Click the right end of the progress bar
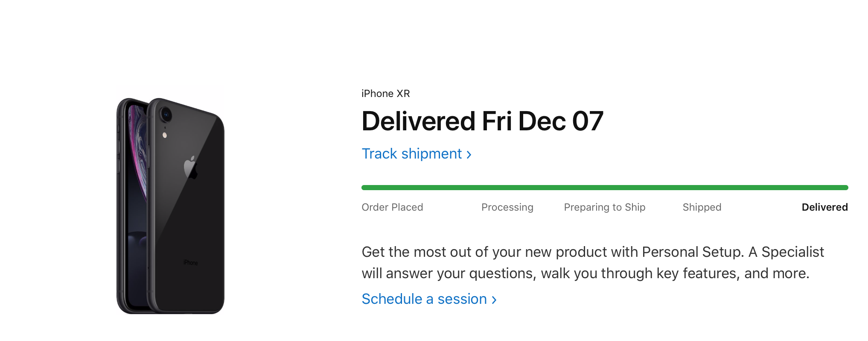Viewport: 868px width, 341px height. pos(846,188)
